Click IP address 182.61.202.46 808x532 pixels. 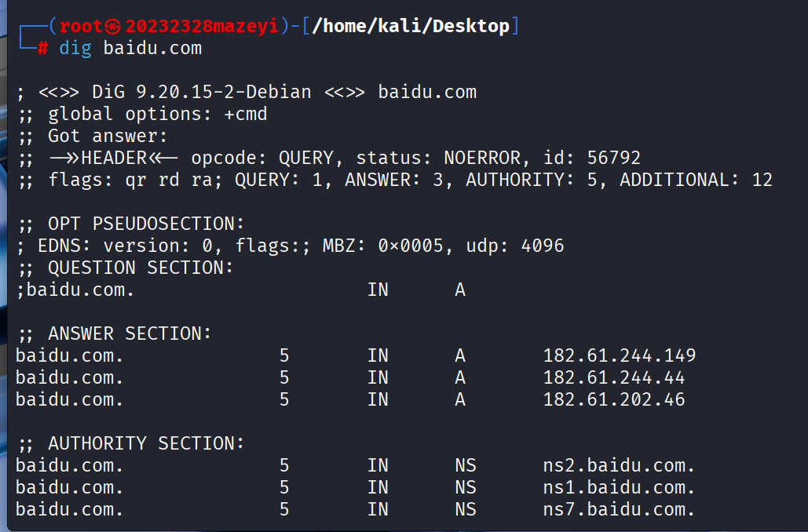click(x=614, y=399)
